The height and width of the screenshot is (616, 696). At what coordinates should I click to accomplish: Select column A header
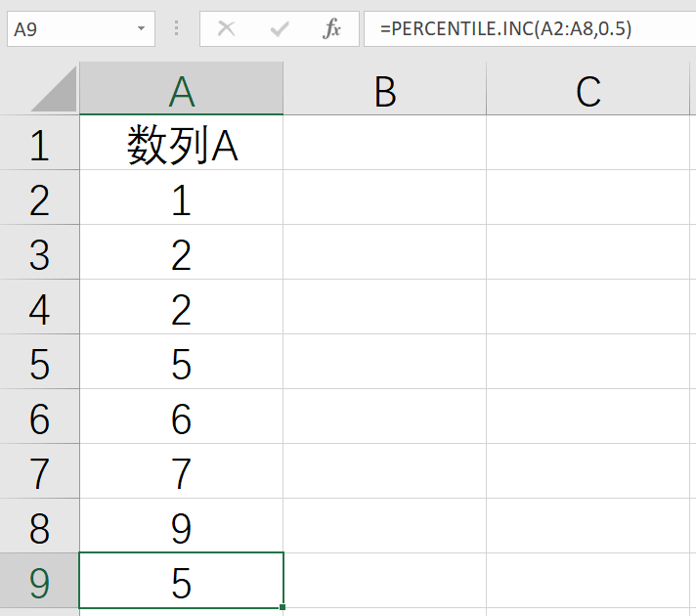pos(181,91)
